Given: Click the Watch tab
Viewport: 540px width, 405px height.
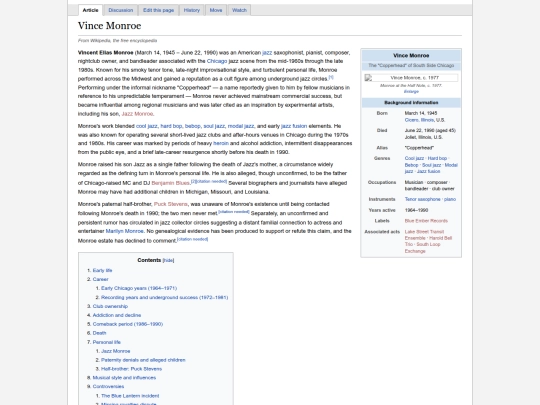Looking at the screenshot, I should point(239,10).
